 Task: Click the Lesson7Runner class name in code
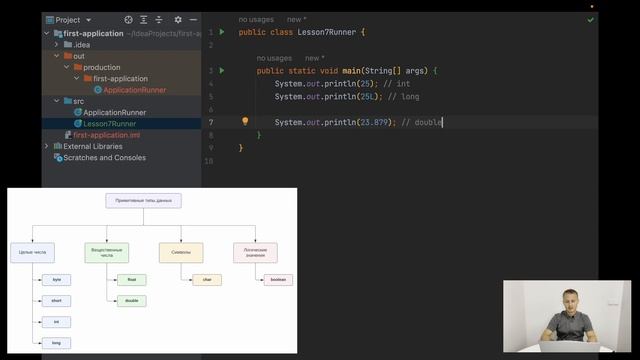coord(327,32)
